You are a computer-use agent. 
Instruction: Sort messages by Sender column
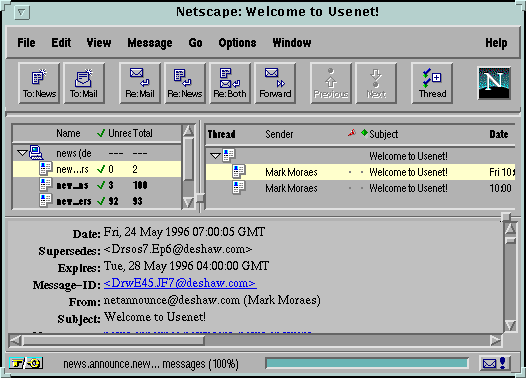279,134
